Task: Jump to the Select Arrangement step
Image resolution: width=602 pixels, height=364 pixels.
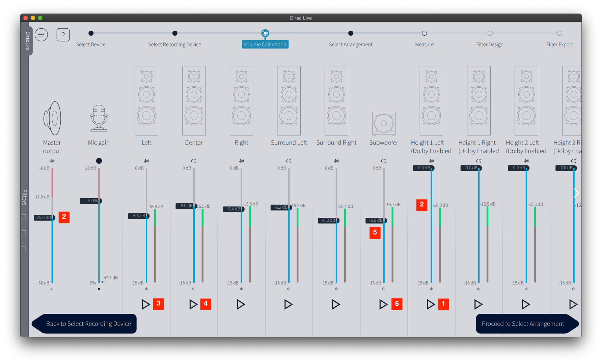Action: [x=351, y=33]
